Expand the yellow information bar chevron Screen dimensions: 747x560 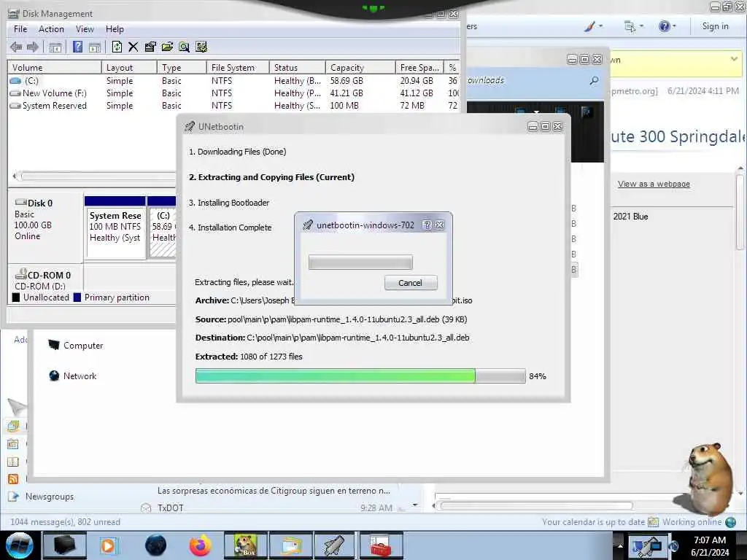(734, 59)
